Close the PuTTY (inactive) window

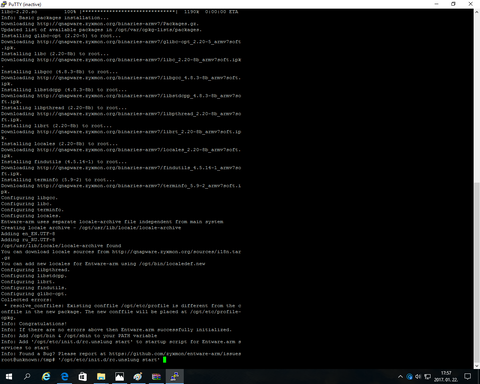471,4
